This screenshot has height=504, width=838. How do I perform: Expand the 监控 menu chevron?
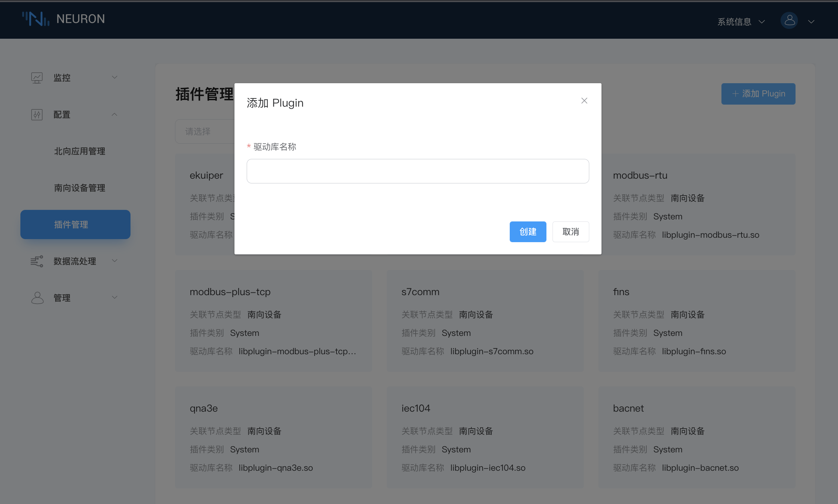coord(115,77)
